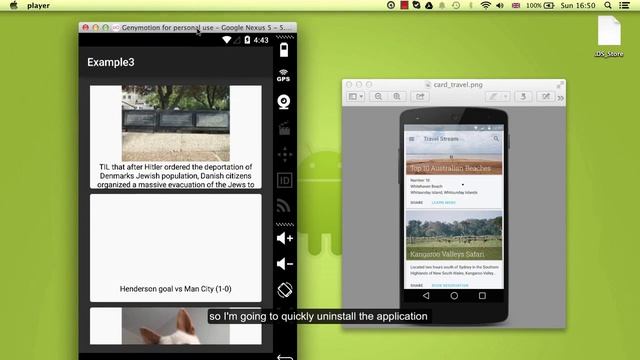Image resolution: width=640 pixels, height=360 pixels.
Task: Click Top 10 Australian Beaches in the image
Action: click(x=450, y=168)
